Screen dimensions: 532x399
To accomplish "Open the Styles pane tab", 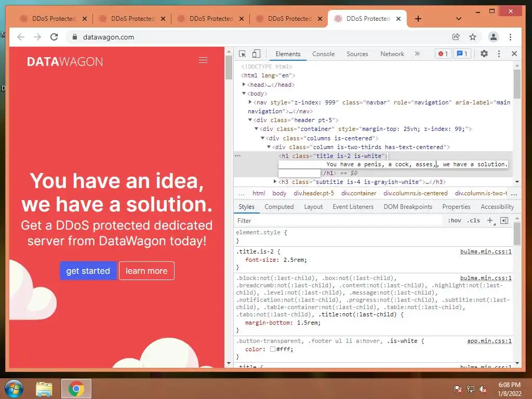I will (246, 207).
